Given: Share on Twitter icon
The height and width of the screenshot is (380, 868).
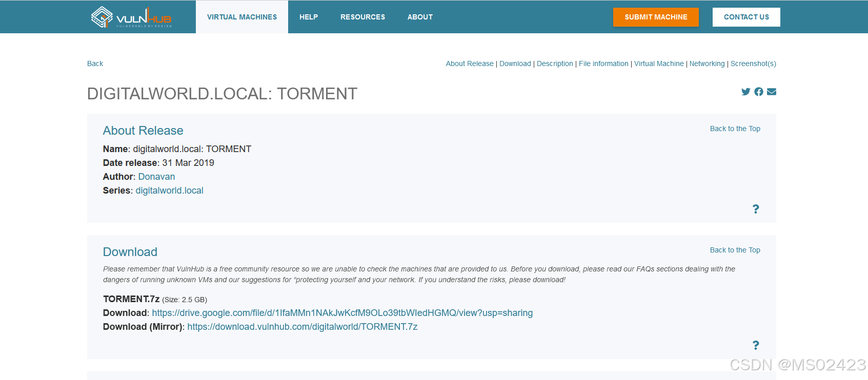Looking at the screenshot, I should click(745, 92).
